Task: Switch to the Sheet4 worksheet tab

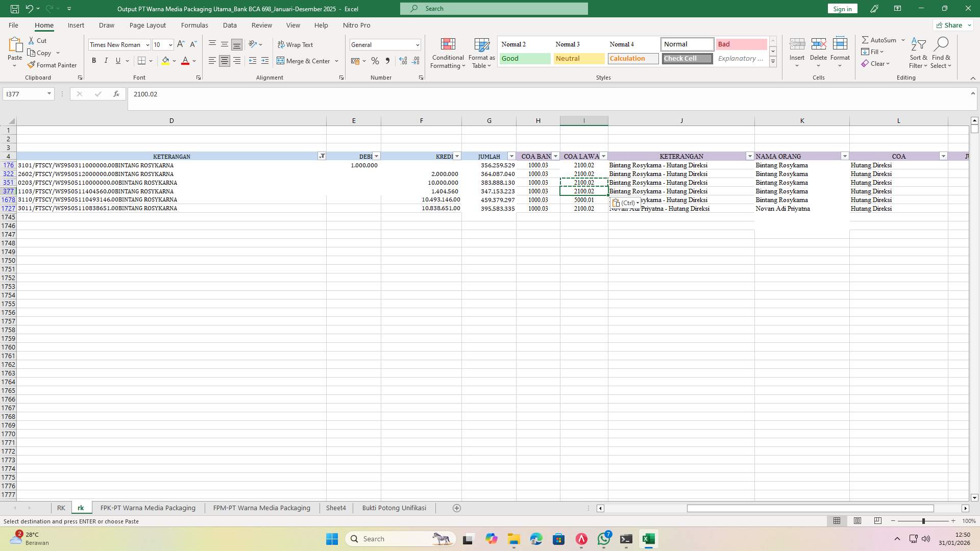Action: pos(336,508)
